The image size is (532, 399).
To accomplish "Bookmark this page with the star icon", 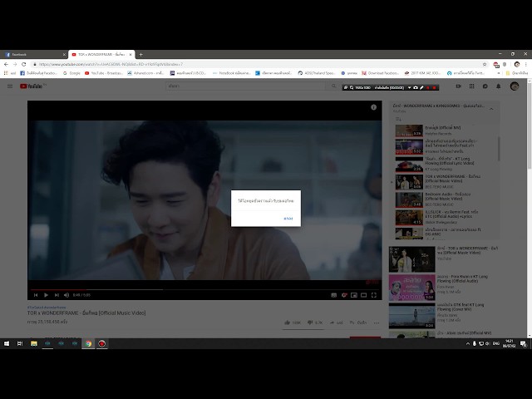I will [485, 64].
